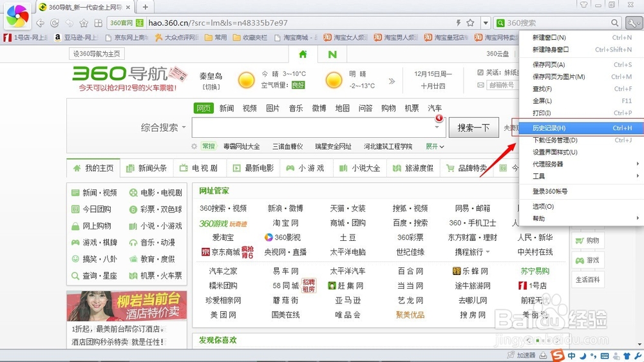Go back with the browser back arrow
The height and width of the screenshot is (362, 644).
click(x=40, y=23)
